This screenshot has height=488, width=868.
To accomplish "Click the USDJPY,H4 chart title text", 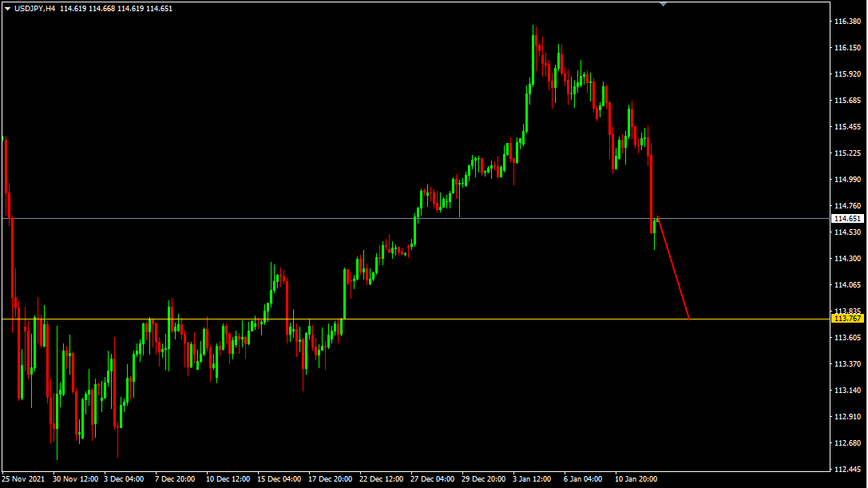I will pyautogui.click(x=35, y=9).
